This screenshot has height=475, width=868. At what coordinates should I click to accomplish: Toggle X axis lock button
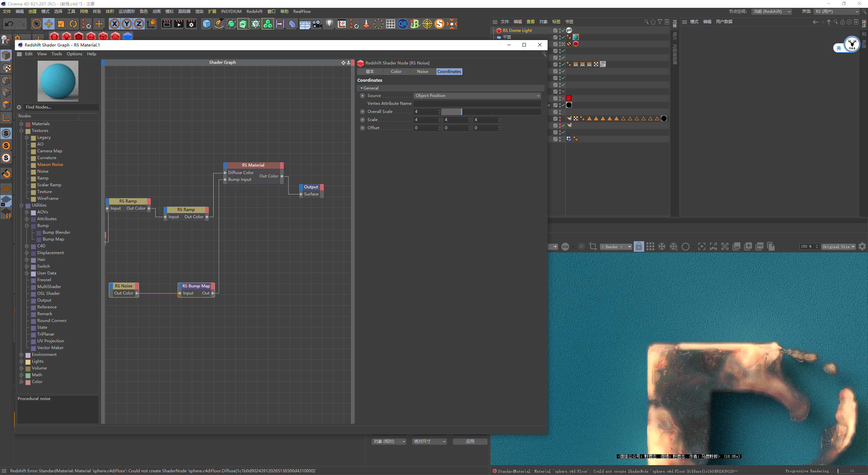point(115,24)
